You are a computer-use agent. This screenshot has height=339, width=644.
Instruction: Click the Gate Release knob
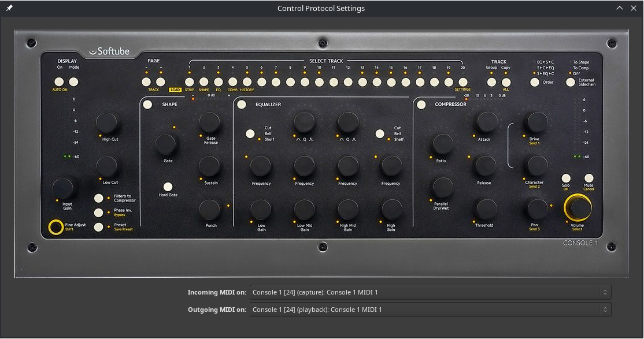(x=210, y=122)
